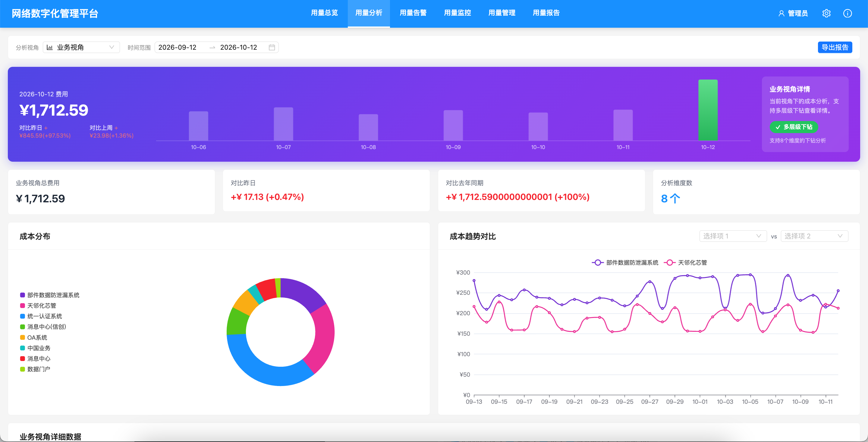
Task: Go to 用量告警 tab
Action: point(413,13)
